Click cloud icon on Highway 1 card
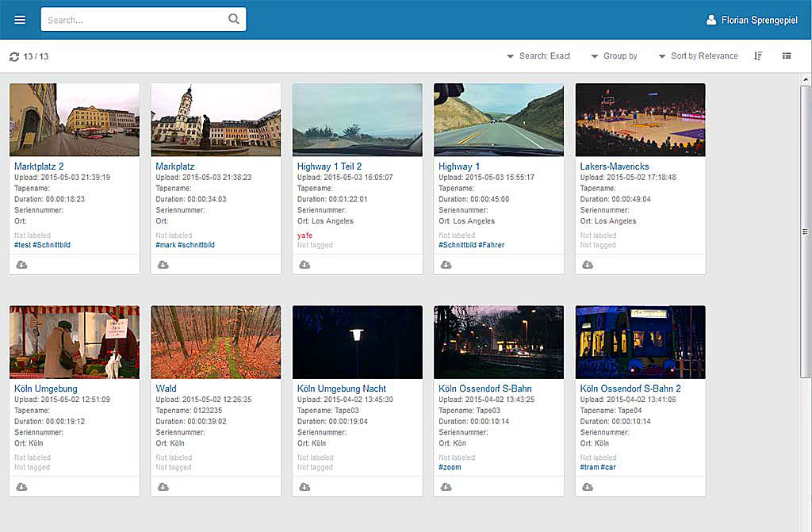Screen dimensions: 812x532 coord(446,265)
